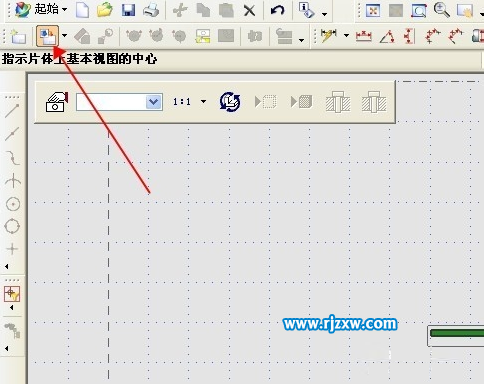Undo the last action with the curved arrow
The width and height of the screenshot is (484, 384).
[277, 10]
